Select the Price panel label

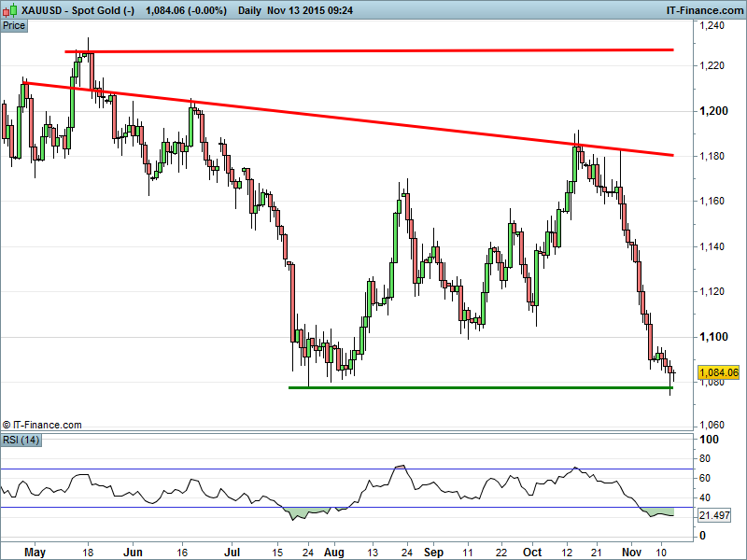pos(14,25)
